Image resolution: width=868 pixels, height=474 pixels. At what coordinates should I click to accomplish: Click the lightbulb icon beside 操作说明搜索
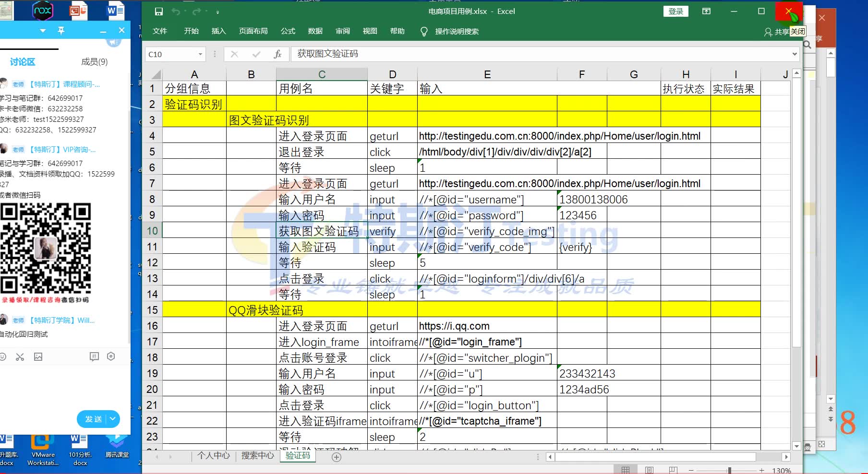pos(424,32)
